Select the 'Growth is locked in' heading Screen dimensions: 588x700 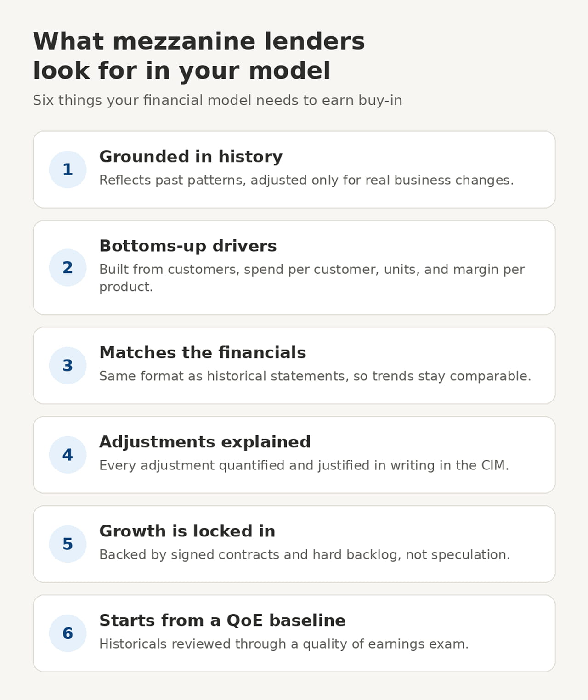(x=187, y=531)
